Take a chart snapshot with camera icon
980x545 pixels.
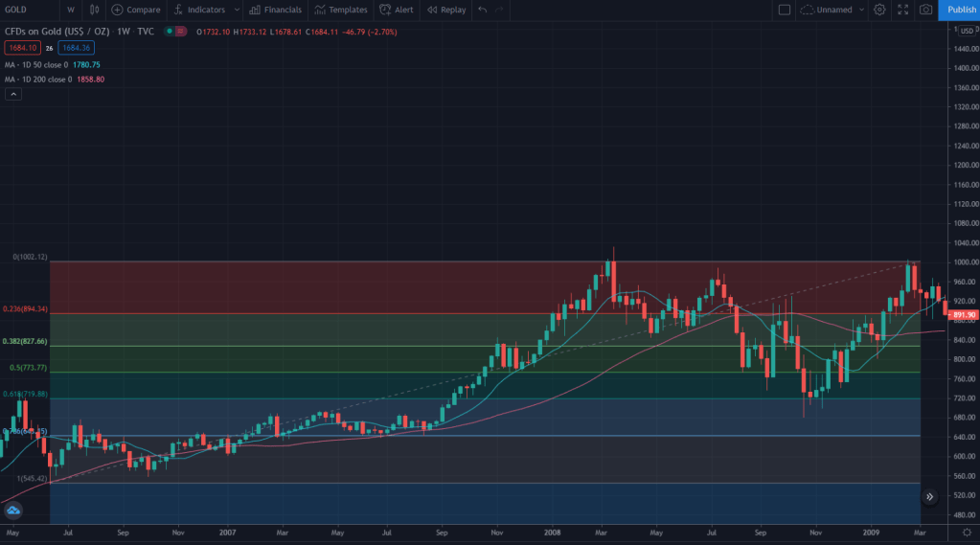click(925, 10)
